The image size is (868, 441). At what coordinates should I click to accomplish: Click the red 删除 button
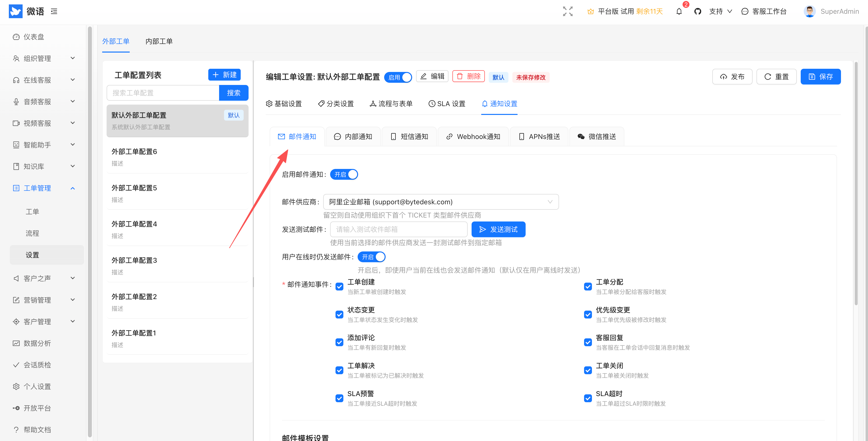468,76
